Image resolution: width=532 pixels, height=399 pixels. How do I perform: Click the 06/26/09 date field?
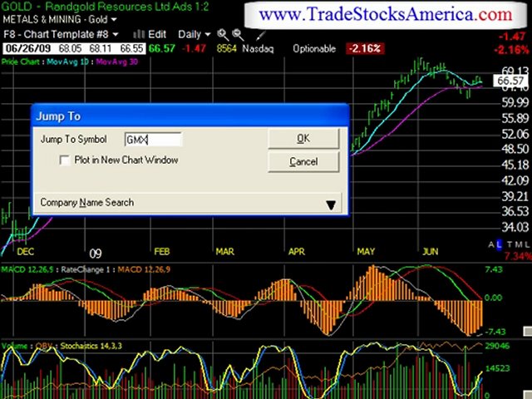click(28, 48)
